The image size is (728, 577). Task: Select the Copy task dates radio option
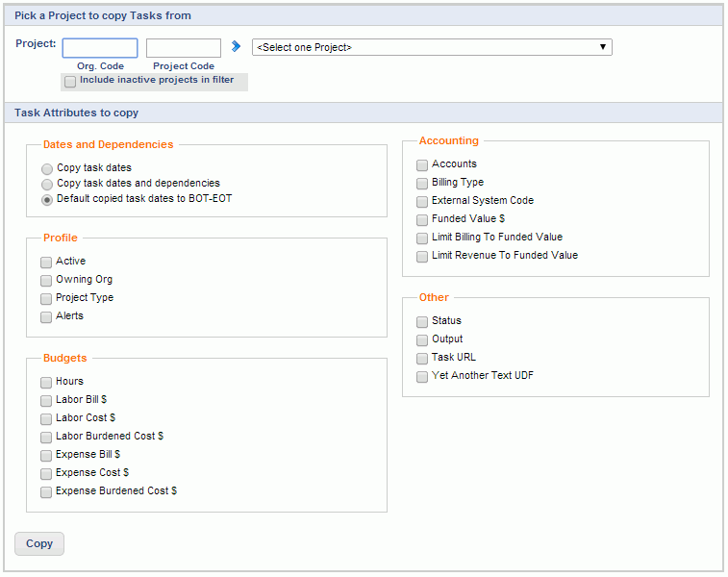click(47, 169)
